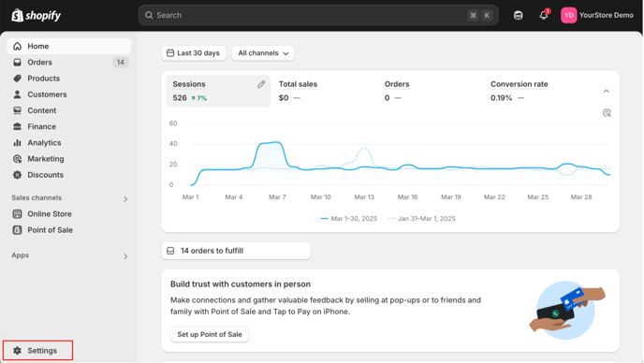
Task: Select Marketing in the sidebar
Action: click(x=69, y=158)
